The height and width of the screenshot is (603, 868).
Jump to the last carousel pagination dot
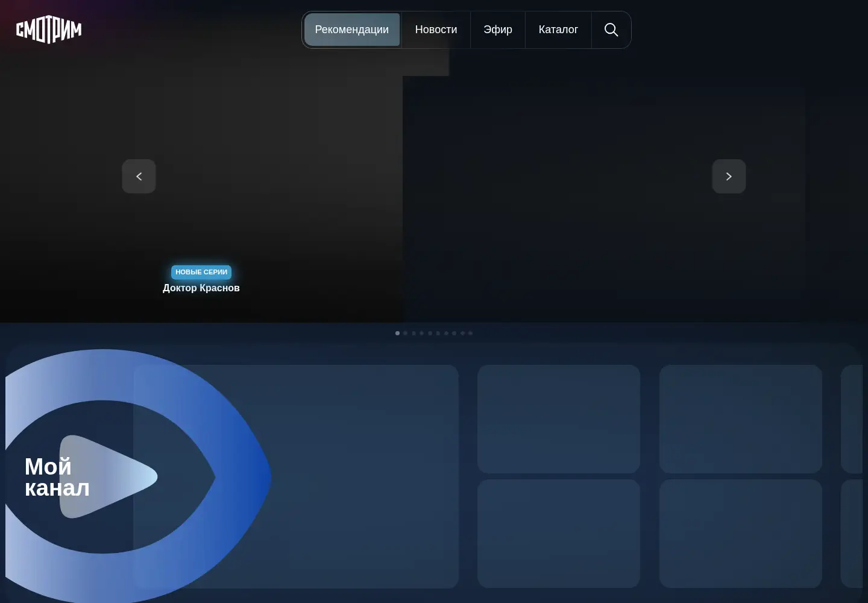471,333
